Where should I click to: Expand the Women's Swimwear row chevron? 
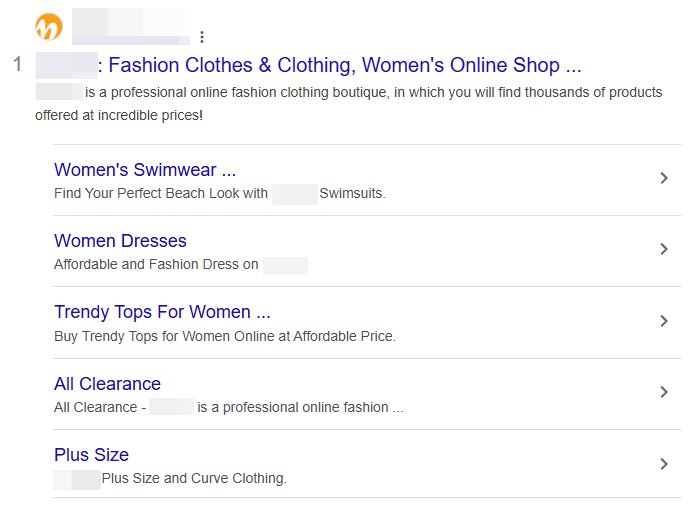tap(664, 178)
